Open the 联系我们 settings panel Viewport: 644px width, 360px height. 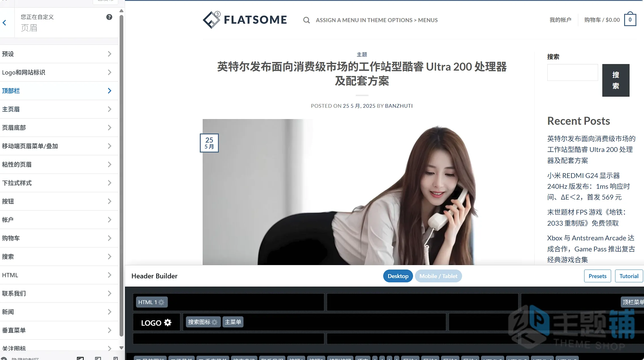(x=59, y=293)
